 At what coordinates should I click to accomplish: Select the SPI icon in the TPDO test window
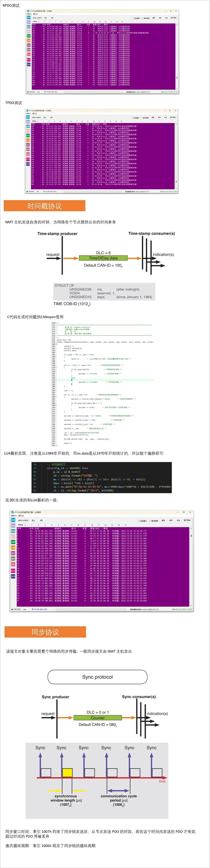coord(28,149)
